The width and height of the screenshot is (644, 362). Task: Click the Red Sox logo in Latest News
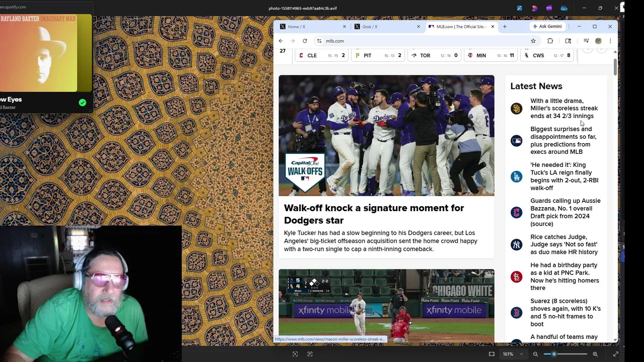(x=516, y=313)
